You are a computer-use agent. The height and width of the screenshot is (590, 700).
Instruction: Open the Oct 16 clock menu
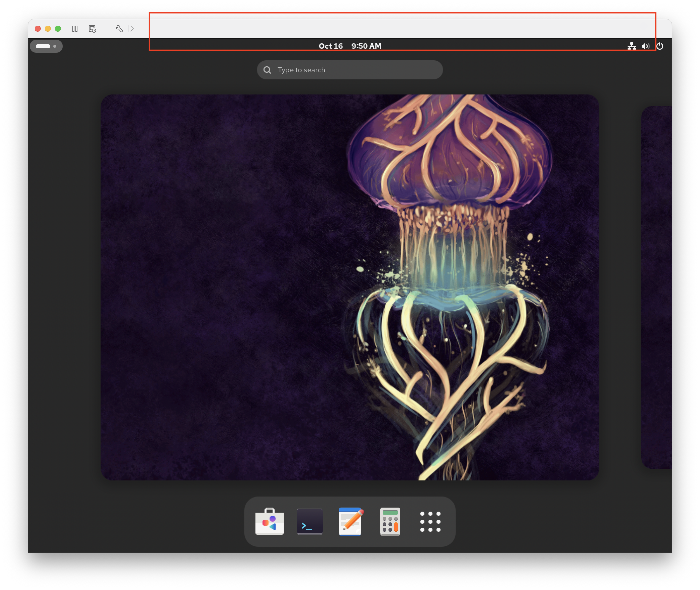click(331, 46)
